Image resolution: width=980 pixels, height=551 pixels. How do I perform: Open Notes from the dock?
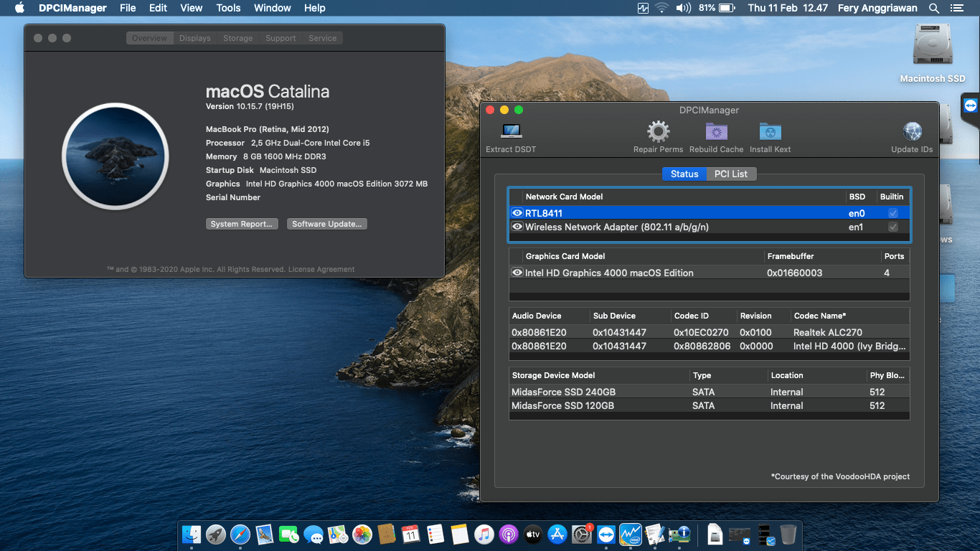pyautogui.click(x=459, y=534)
